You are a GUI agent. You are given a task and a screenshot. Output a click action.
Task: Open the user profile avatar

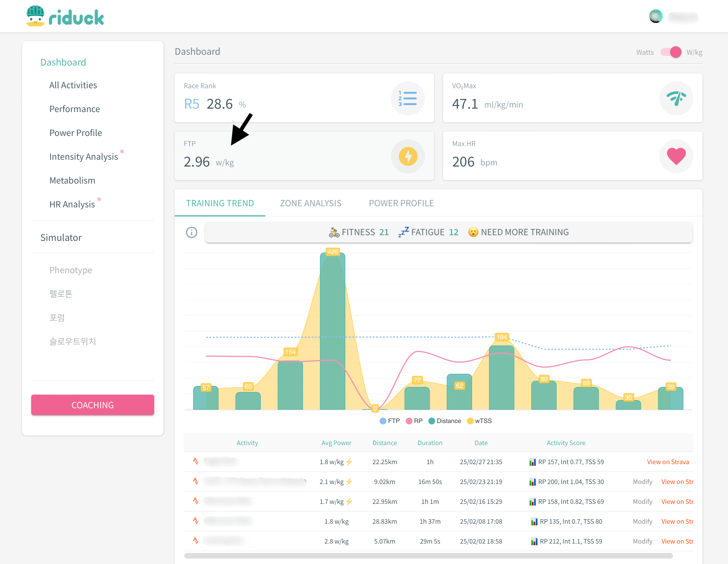click(x=655, y=16)
